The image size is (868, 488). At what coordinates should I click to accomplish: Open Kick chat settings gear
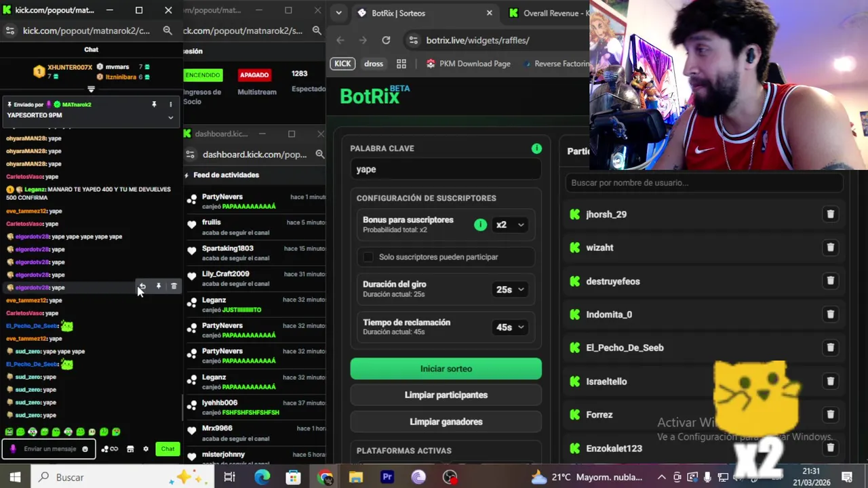click(x=145, y=449)
